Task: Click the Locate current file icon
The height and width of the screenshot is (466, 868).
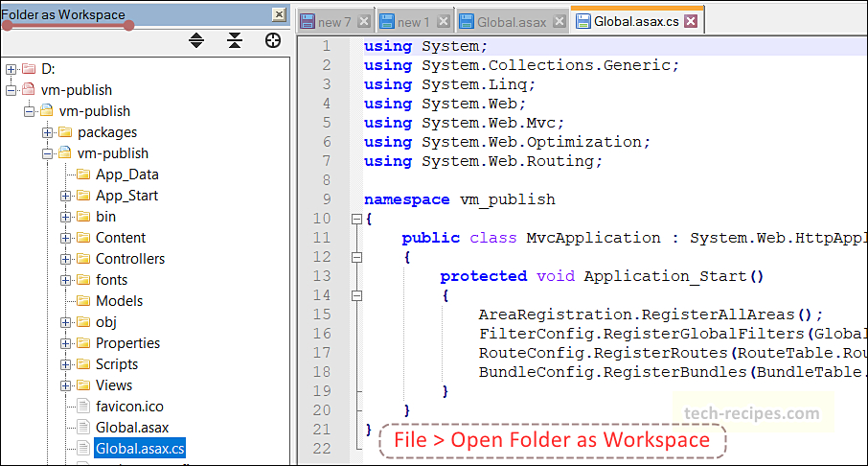Action: [x=273, y=40]
